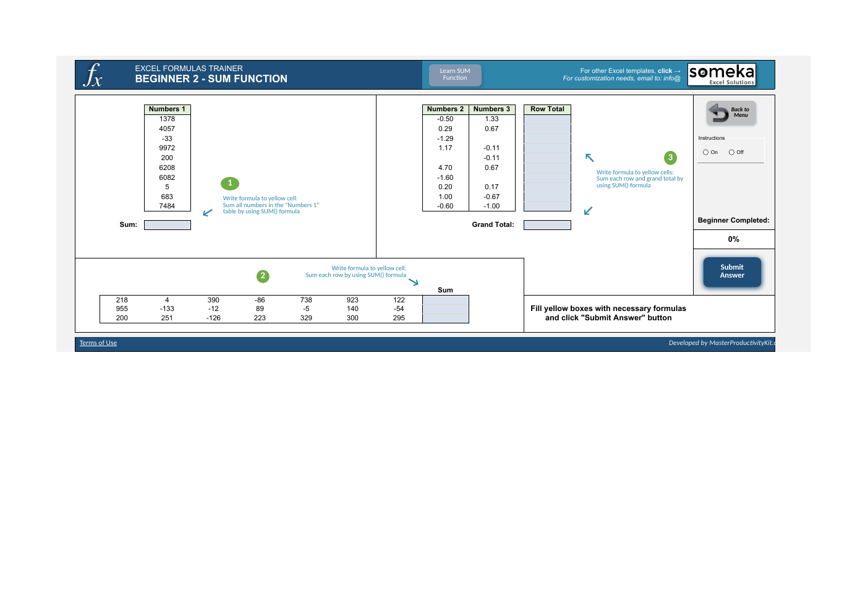Click the Numbers 1 column header
The height and width of the screenshot is (614, 868).
pyautogui.click(x=168, y=109)
